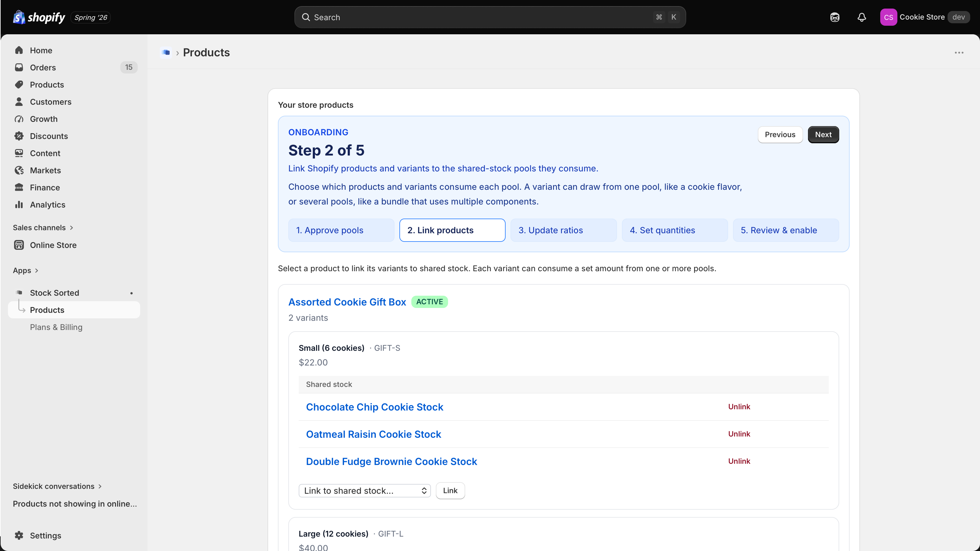The width and height of the screenshot is (980, 551).
Task: Switch to 3. Update ratios step
Action: pos(563,230)
